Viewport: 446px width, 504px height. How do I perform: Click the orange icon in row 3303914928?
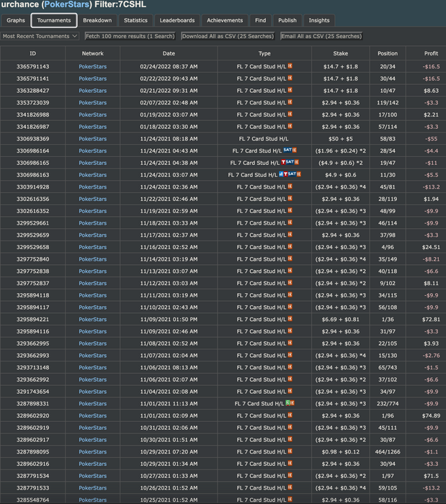tap(290, 186)
